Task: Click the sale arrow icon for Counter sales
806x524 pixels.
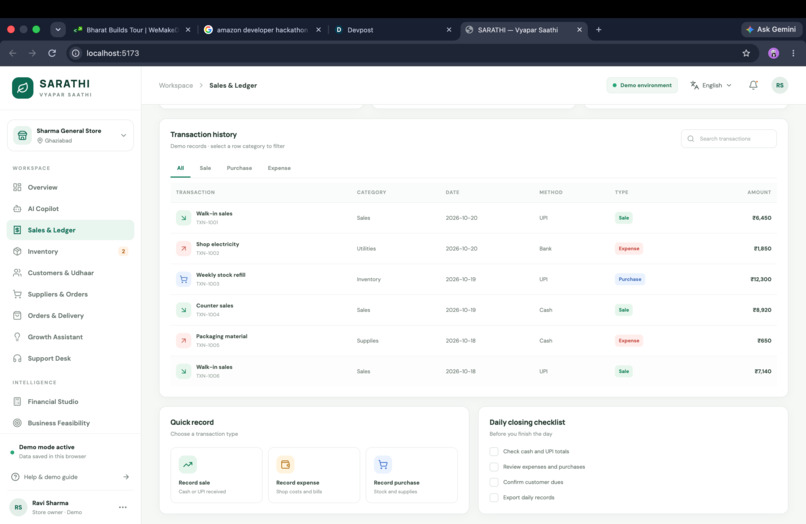Action: (184, 310)
